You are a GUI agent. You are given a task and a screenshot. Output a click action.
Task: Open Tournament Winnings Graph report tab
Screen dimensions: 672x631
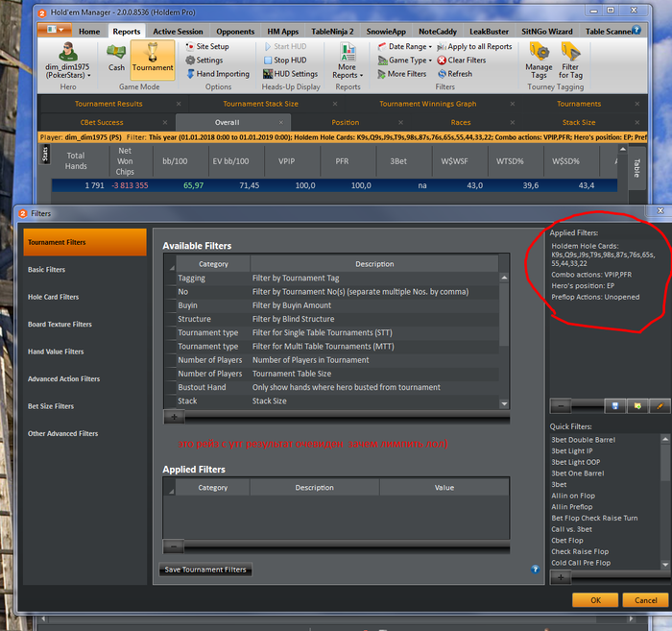(428, 104)
